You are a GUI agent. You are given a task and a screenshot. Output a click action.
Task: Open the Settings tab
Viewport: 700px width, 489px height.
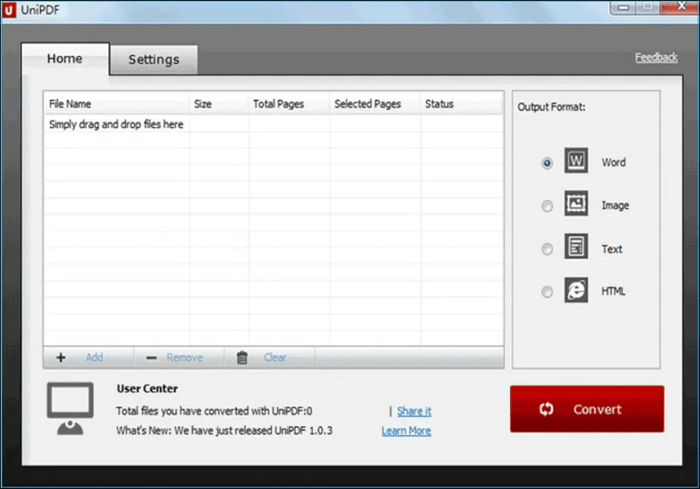point(154,59)
